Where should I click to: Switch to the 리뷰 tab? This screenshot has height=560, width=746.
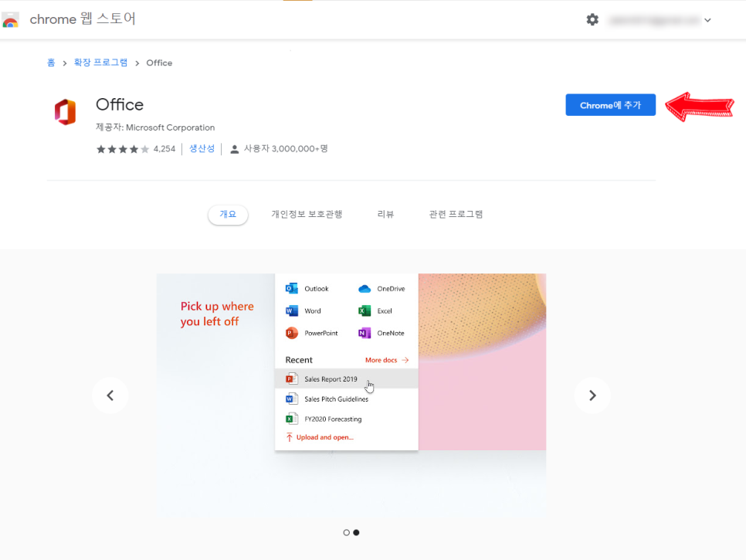click(x=385, y=214)
